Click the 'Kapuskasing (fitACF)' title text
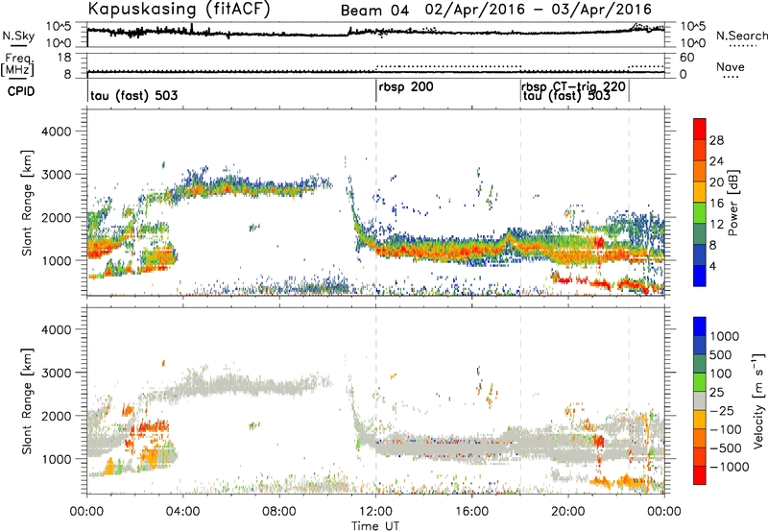Image resolution: width=768 pixels, height=532 pixels. coord(179,9)
